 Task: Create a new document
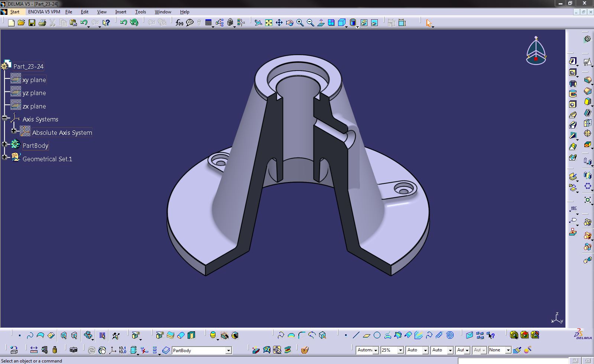pyautogui.click(x=11, y=23)
